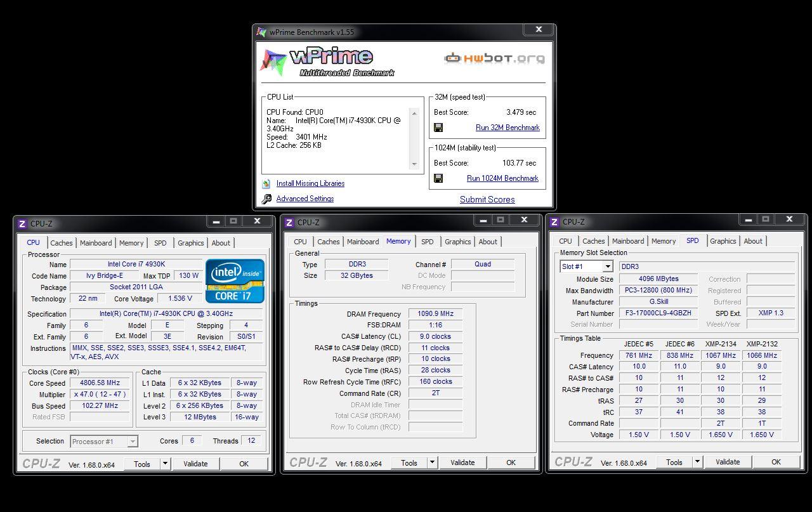Switch to CPU tab in the SPD window
This screenshot has width=812, height=512.
(x=566, y=241)
